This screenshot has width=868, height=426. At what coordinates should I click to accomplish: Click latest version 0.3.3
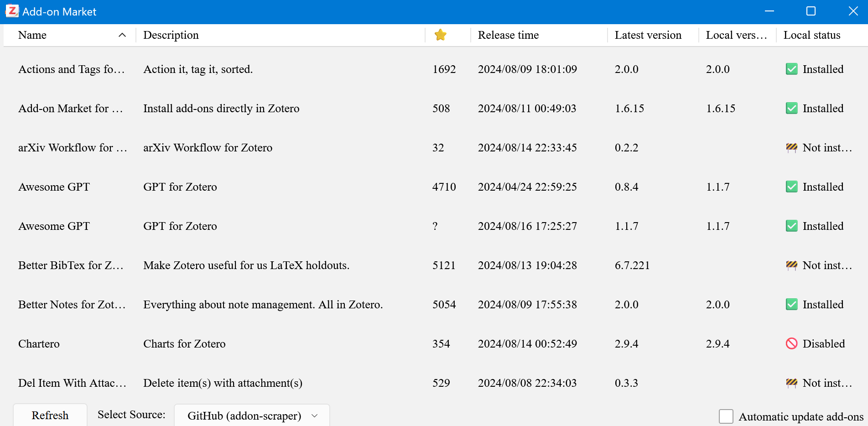coord(627,383)
